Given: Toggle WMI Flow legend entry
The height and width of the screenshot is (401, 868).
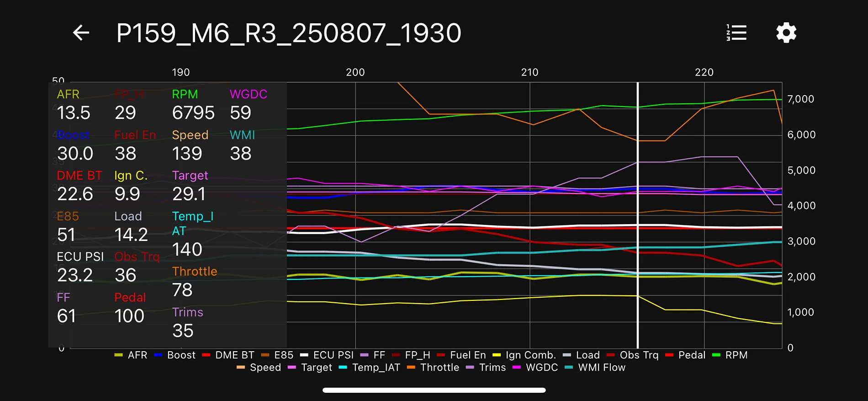Looking at the screenshot, I should 595,368.
